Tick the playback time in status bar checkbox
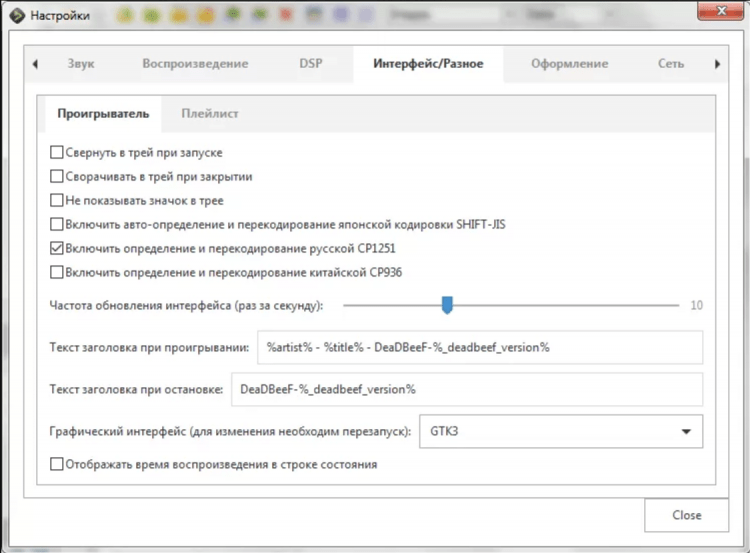The height and width of the screenshot is (553, 750). 56,464
